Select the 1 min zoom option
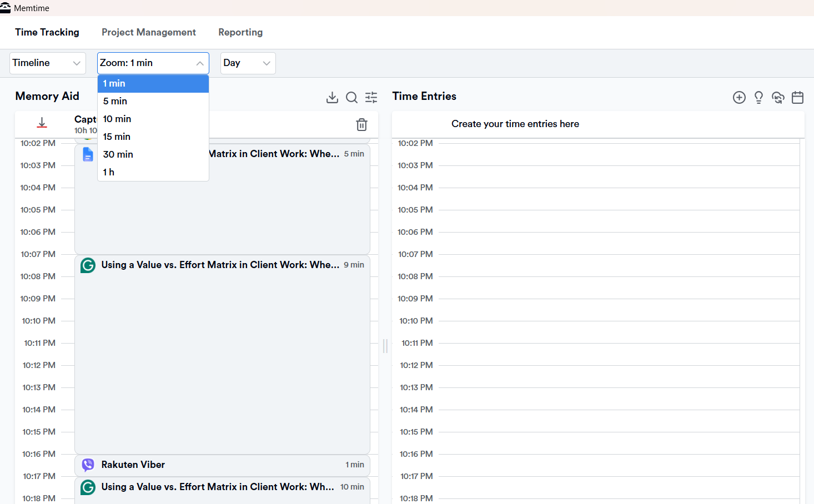 [x=153, y=83]
